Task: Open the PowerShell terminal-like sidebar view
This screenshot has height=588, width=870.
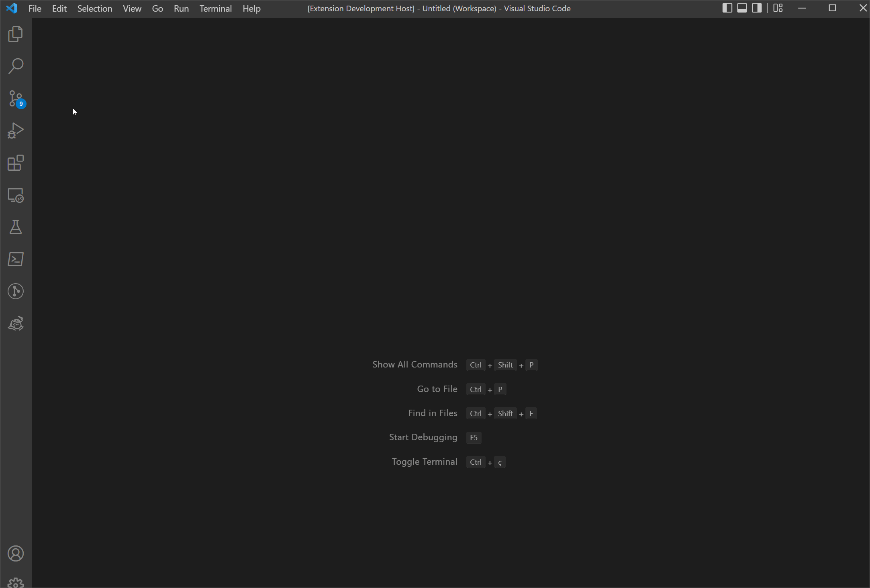Action: point(16,259)
